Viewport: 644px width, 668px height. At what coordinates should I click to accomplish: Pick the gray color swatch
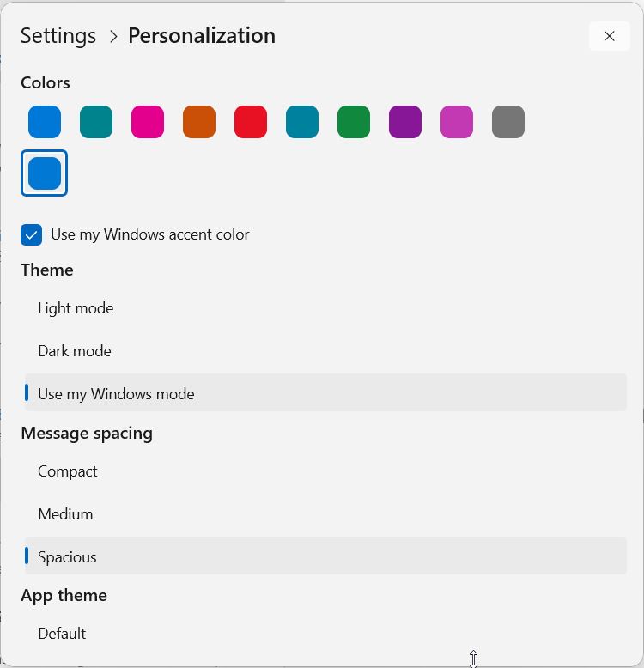[x=508, y=122]
